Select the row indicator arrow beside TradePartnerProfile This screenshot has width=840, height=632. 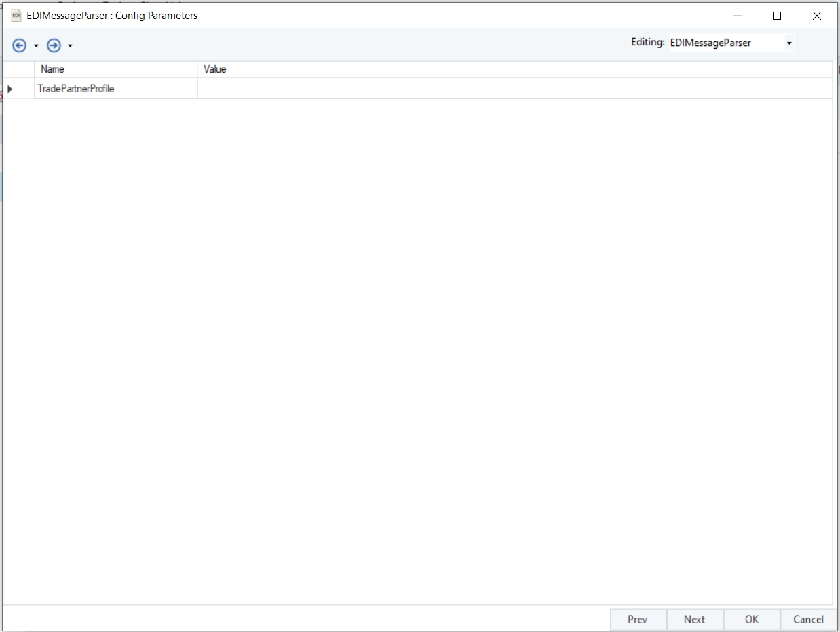point(9,89)
